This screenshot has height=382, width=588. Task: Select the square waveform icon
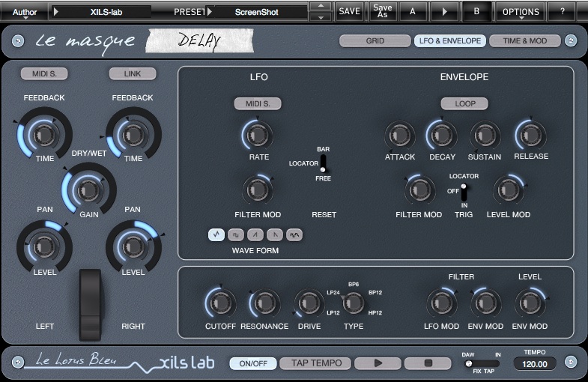point(236,235)
